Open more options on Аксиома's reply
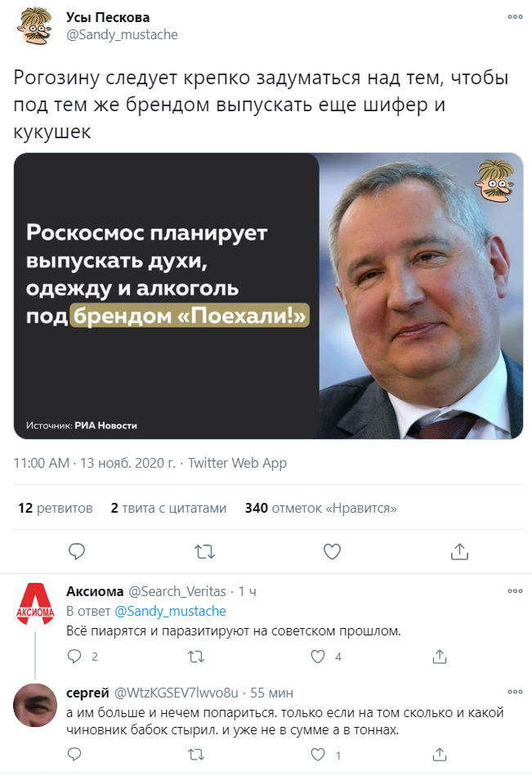Viewport: 532px width, 776px height. pyautogui.click(x=515, y=591)
